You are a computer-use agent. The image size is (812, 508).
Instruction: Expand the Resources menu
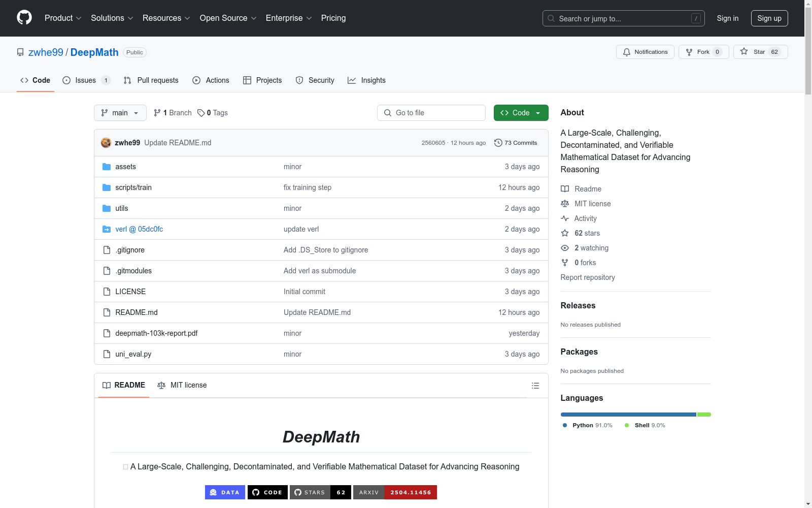[x=166, y=18]
